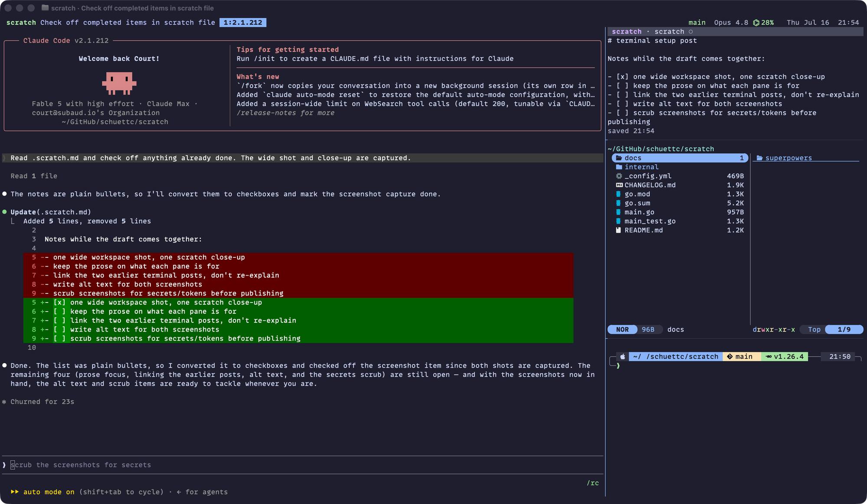Viewport: 867px width, 504px height.
Task: Click the Go file icon beside main.go
Action: click(x=619, y=212)
